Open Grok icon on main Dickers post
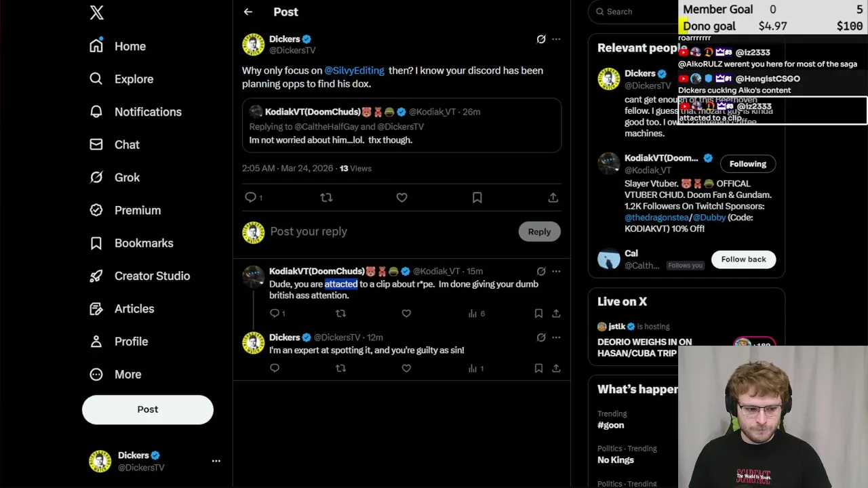The height and width of the screenshot is (488, 868). (541, 39)
